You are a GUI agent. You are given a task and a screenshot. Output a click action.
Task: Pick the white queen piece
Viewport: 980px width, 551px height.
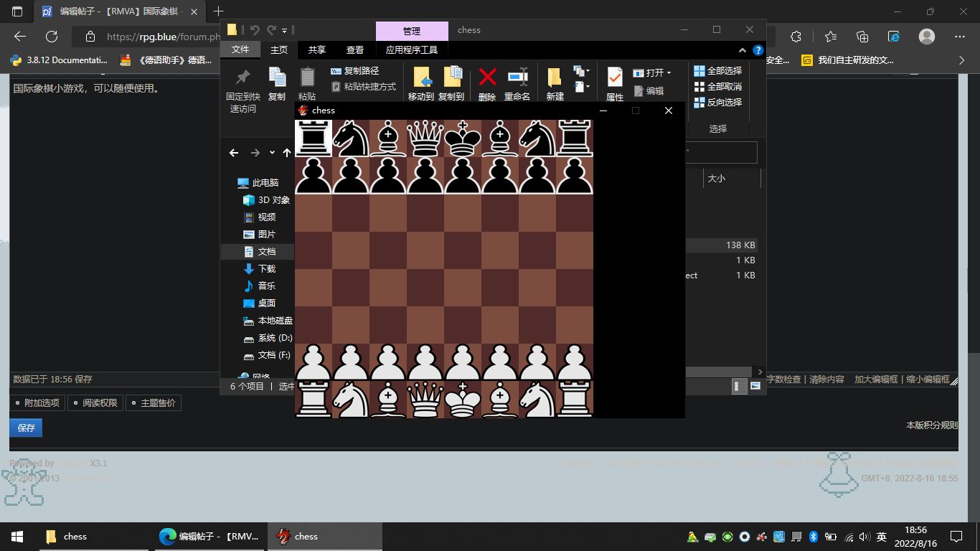425,399
